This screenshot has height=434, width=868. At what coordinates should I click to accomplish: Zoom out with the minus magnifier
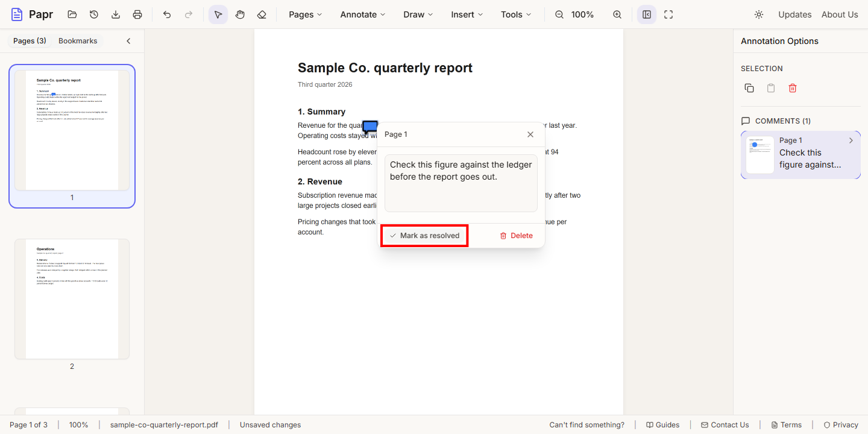(559, 14)
